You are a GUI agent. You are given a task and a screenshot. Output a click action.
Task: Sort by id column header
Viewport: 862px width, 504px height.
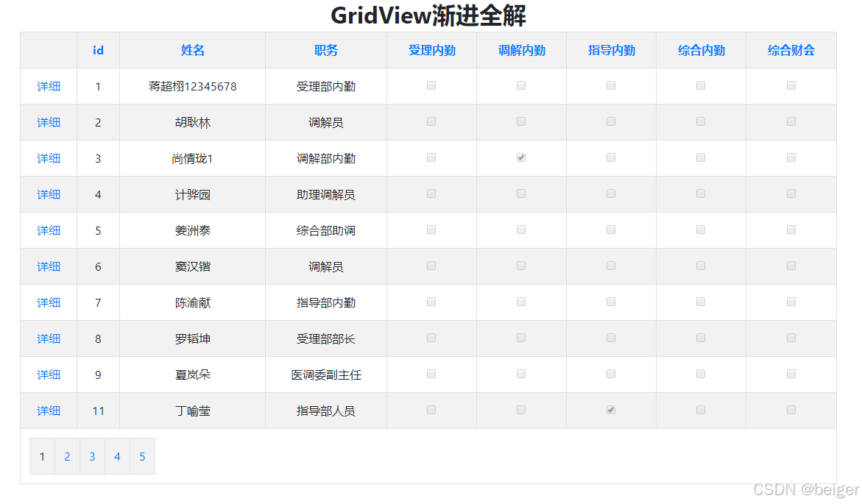coord(98,51)
